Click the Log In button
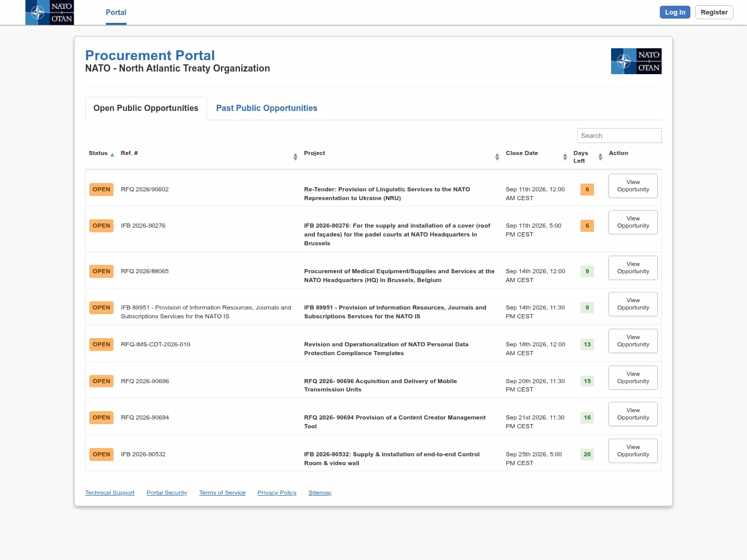The width and height of the screenshot is (747, 560). [x=675, y=12]
